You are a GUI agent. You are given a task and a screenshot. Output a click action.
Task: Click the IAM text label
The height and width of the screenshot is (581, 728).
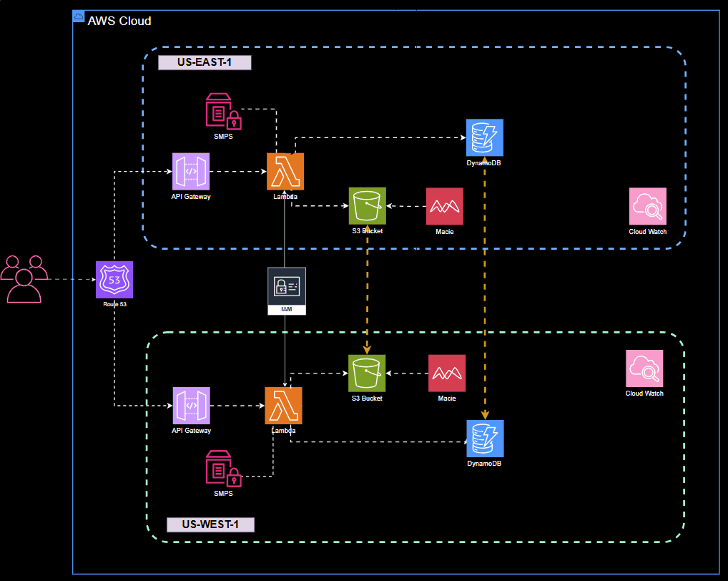(x=287, y=309)
